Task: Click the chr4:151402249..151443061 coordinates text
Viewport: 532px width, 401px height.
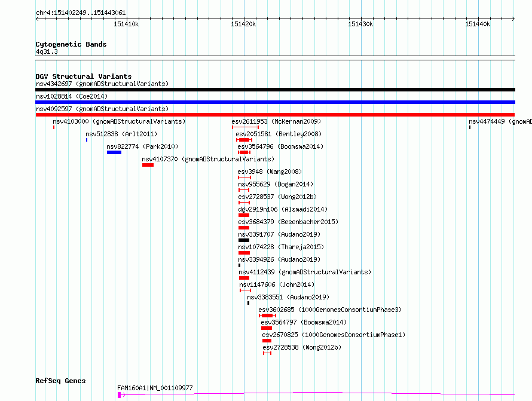Action: (81, 13)
